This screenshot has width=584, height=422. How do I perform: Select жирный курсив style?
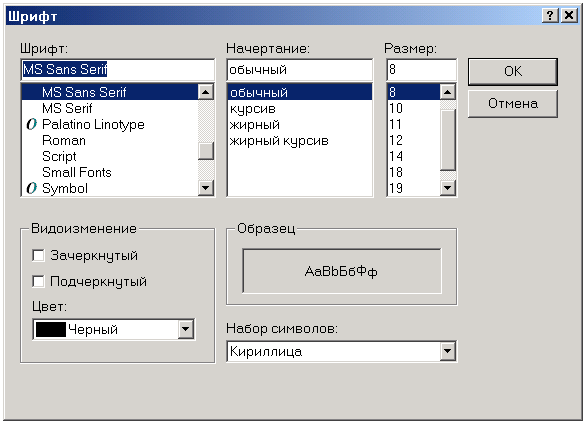tap(279, 141)
